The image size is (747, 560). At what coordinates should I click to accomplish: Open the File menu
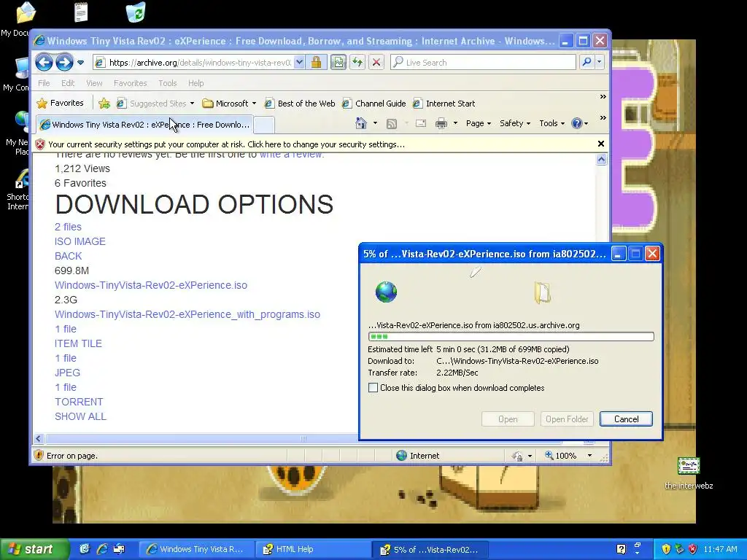tap(44, 83)
